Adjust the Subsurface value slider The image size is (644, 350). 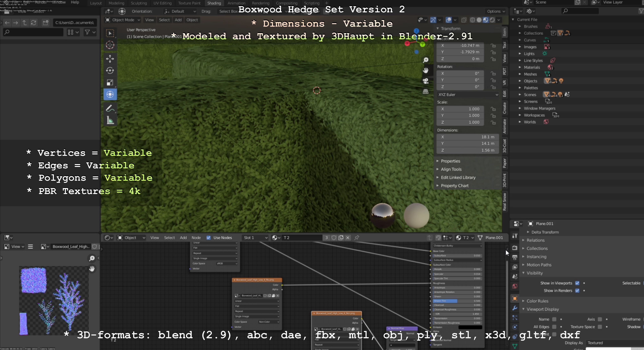tap(457, 256)
